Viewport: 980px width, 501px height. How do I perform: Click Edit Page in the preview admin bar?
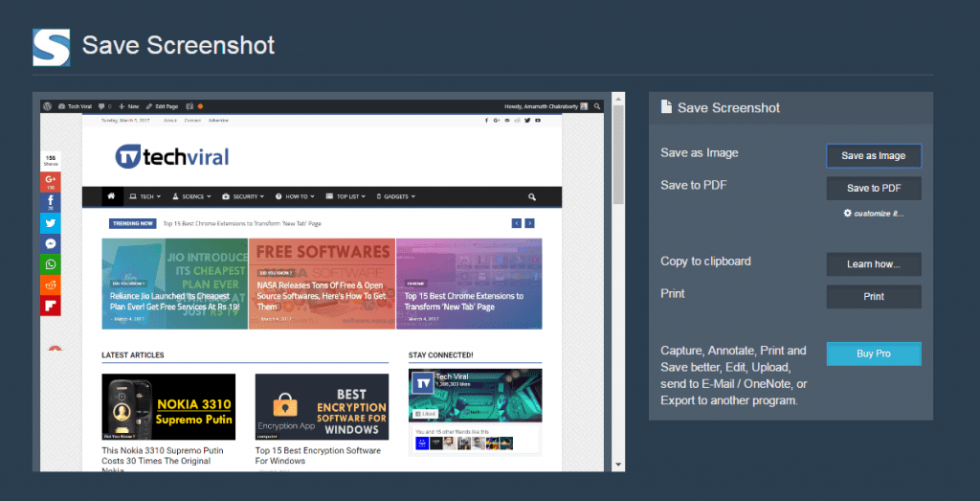[x=162, y=106]
